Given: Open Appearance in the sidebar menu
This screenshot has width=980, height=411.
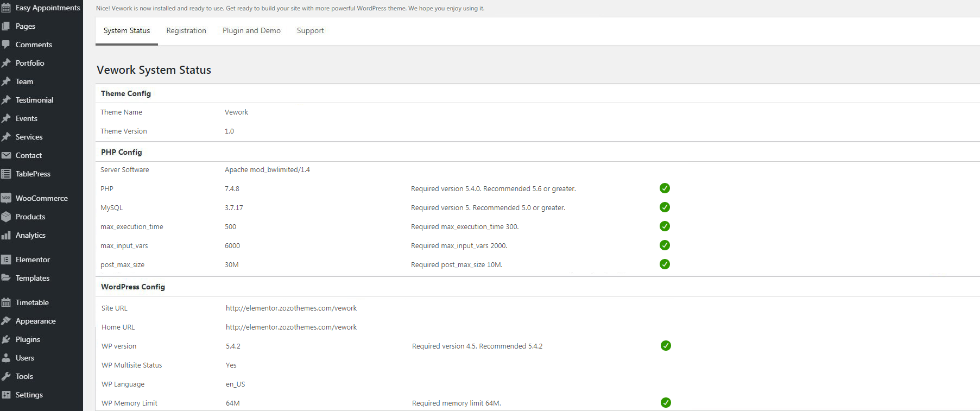Looking at the screenshot, I should [x=35, y=321].
